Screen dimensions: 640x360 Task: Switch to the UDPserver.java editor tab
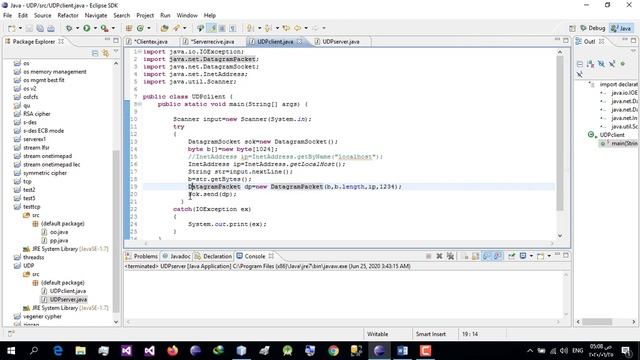(341, 42)
